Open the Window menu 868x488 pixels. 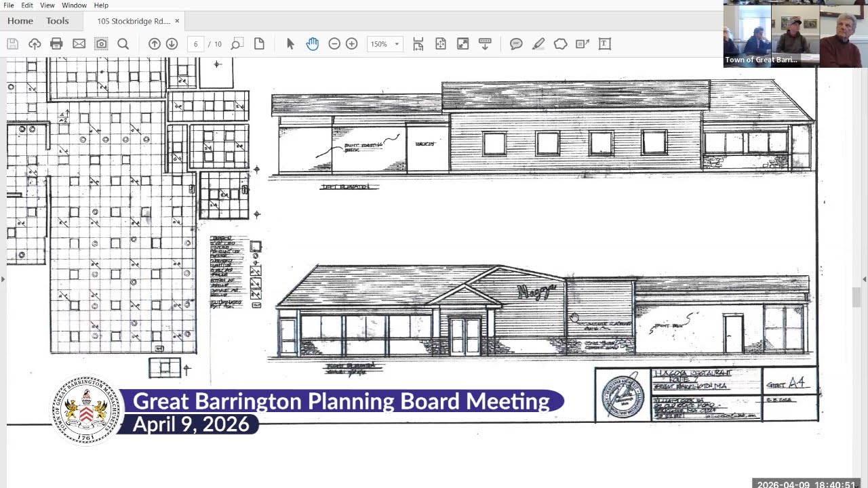coord(74,5)
